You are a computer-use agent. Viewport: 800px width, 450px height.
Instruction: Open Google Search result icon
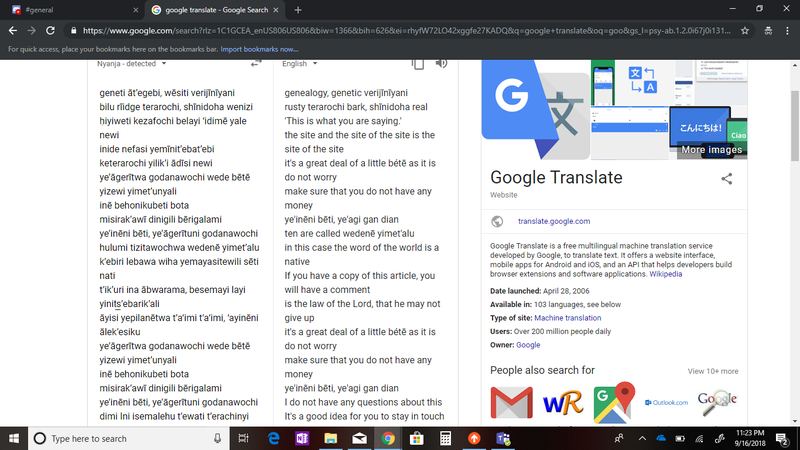pos(717,402)
